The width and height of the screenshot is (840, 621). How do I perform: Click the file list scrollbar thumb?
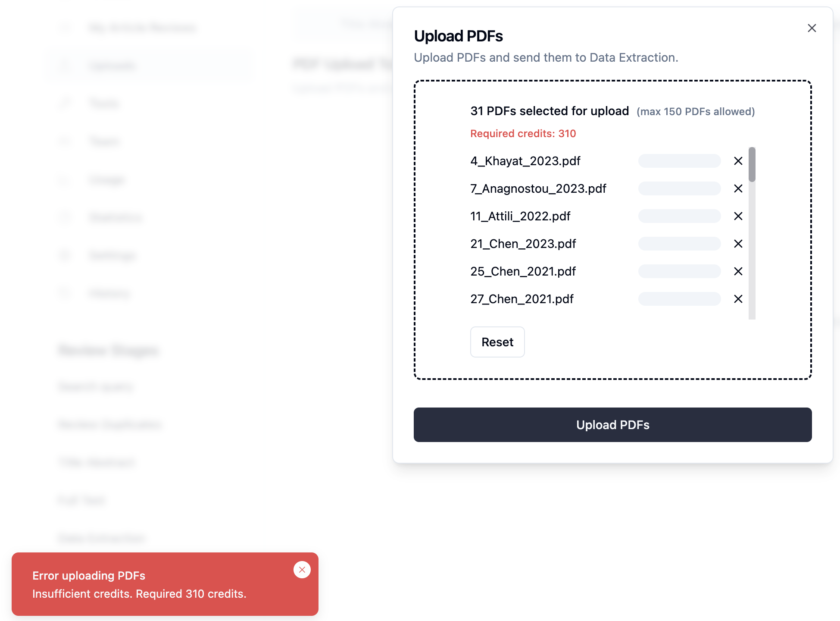coord(752,165)
